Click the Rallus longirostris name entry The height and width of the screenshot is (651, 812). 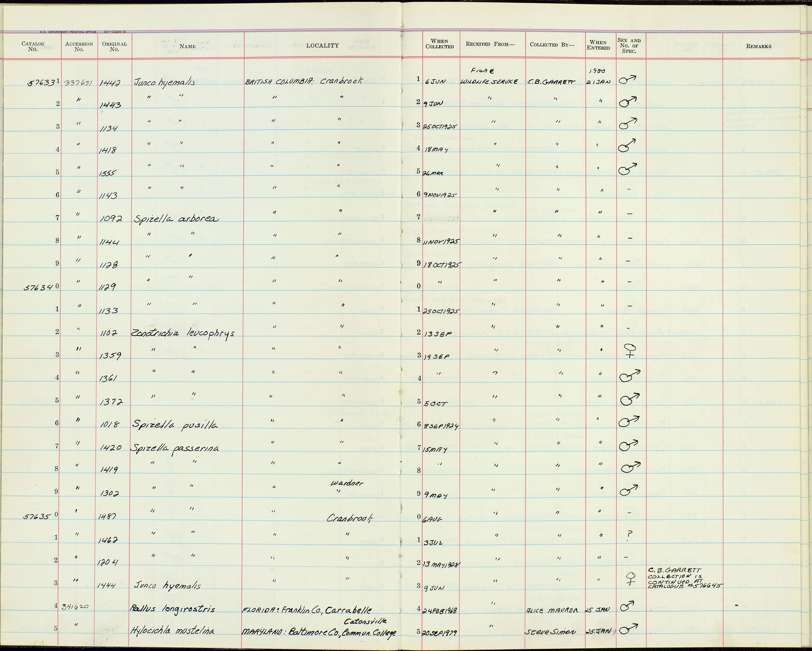pyautogui.click(x=172, y=608)
